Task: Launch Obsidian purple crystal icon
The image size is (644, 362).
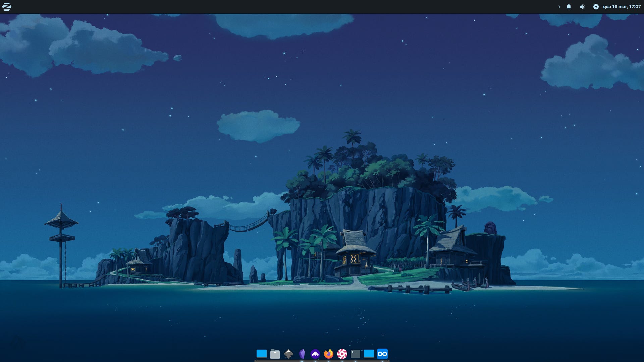Action: pos(302,354)
